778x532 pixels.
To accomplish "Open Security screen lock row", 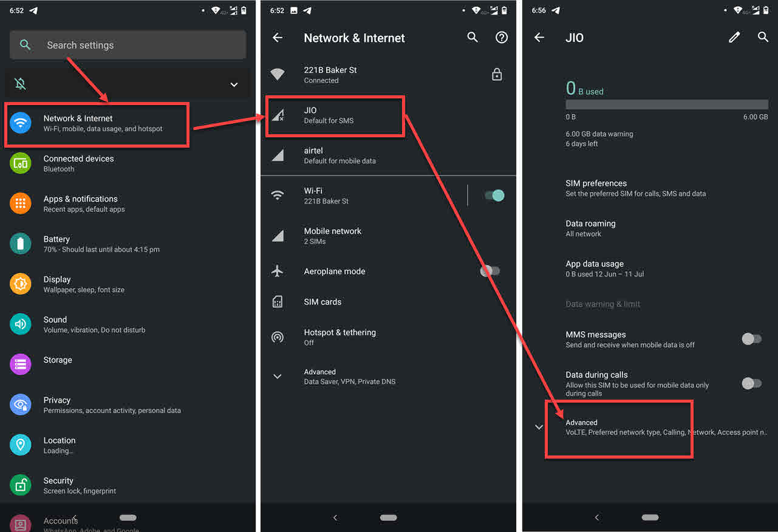I will pyautogui.click(x=128, y=485).
